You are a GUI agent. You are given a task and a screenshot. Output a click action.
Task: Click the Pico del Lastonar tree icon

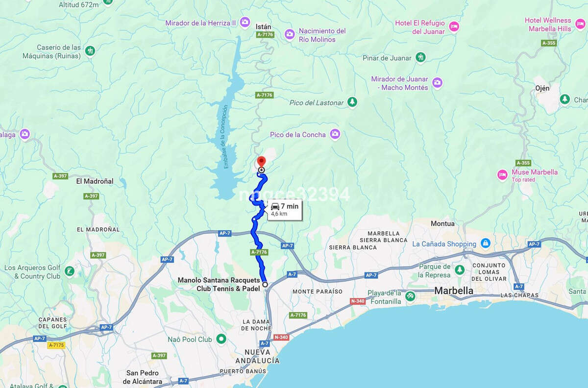352,102
